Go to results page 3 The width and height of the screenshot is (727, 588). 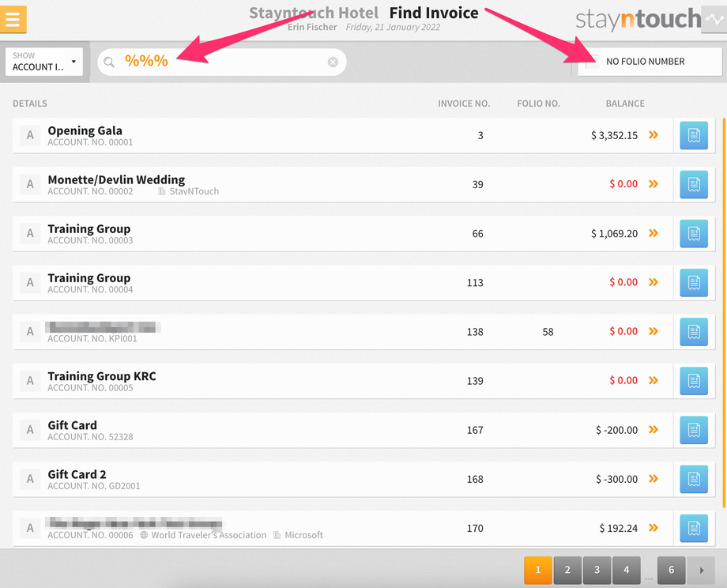pyautogui.click(x=597, y=570)
